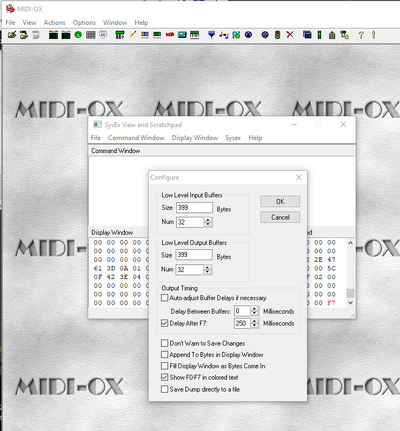The width and height of the screenshot is (400, 431).
Task: Close the Configure dialog
Action: 299,177
